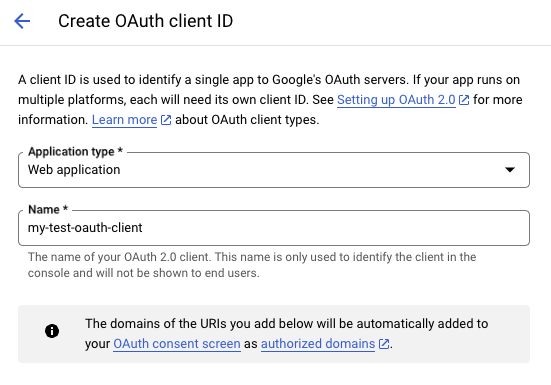Click the Create OAuth client ID heading
551x385 pixels.
[145, 21]
